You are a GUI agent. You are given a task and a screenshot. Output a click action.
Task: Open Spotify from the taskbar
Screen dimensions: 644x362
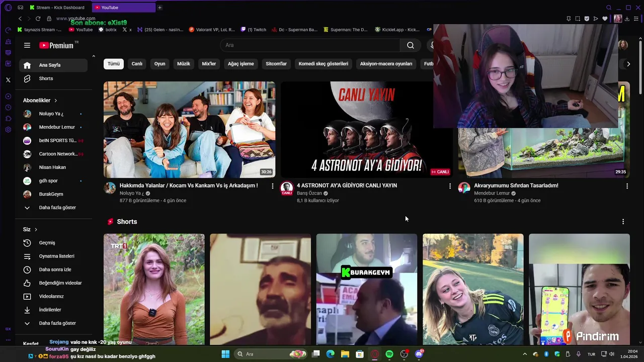389,354
